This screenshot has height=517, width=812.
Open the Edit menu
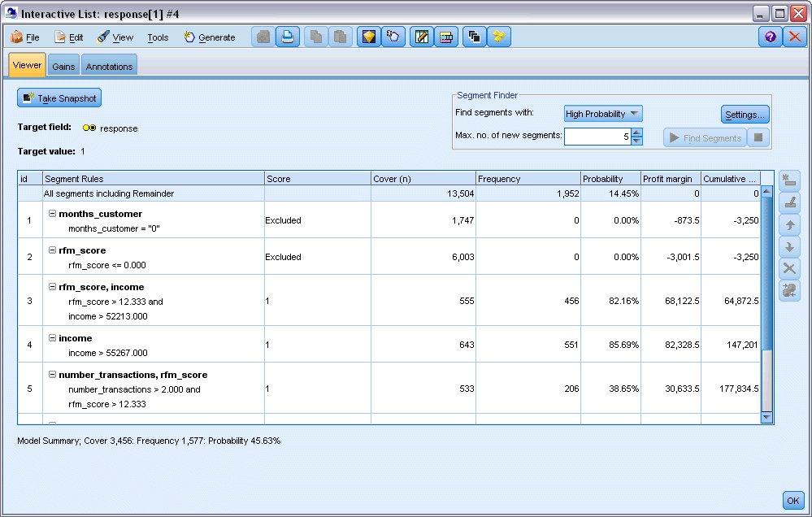[69, 37]
